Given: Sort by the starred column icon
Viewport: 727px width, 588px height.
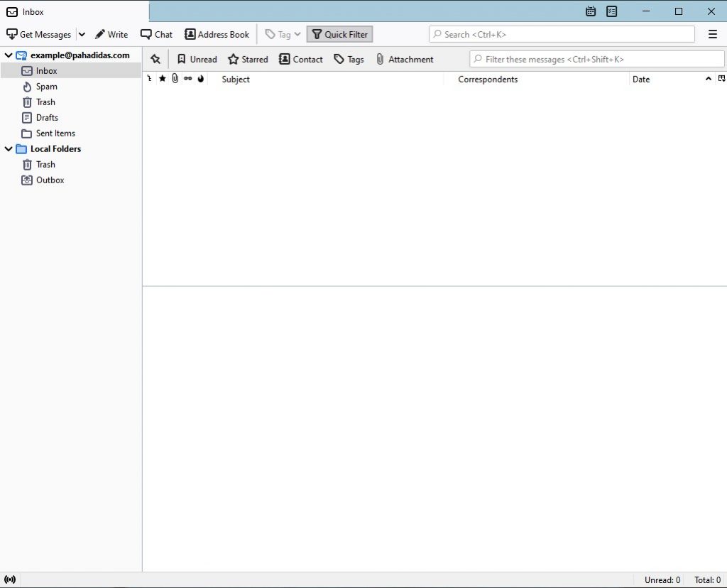Looking at the screenshot, I should coord(162,79).
